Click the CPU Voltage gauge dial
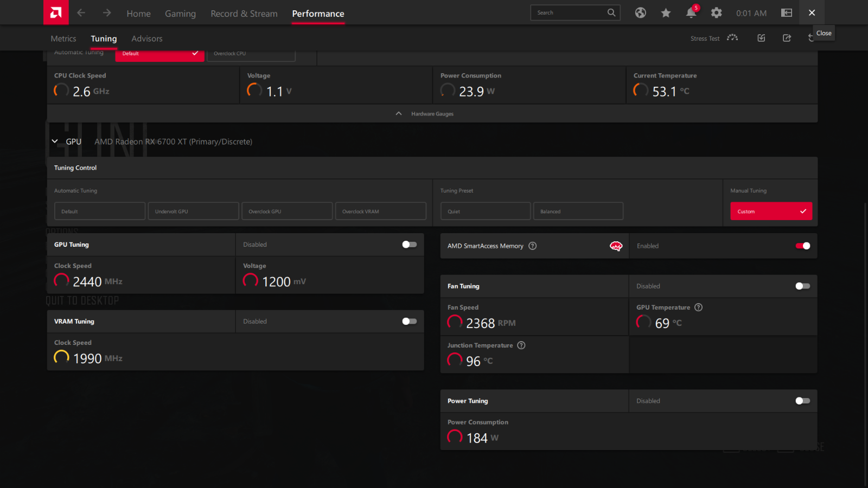868x488 pixels. click(x=254, y=91)
